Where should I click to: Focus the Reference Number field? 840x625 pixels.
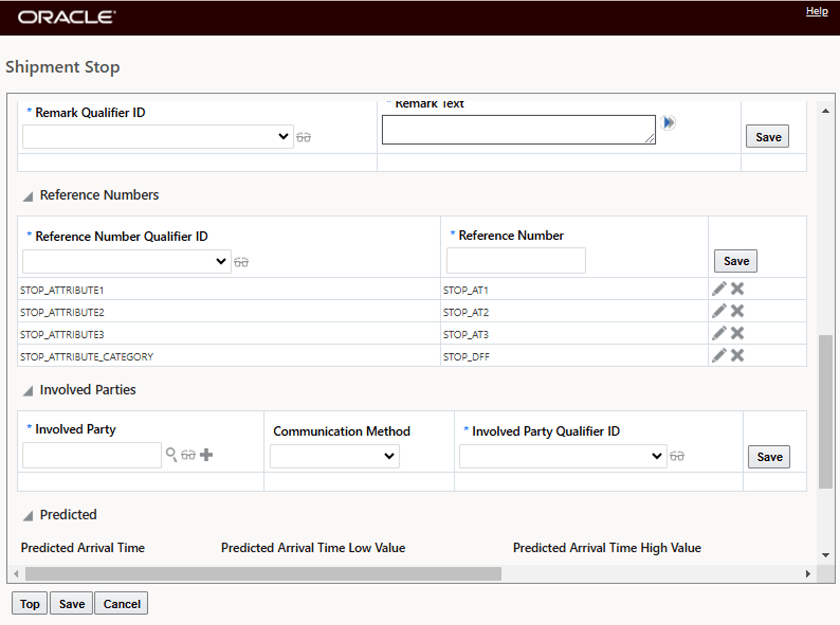pyautogui.click(x=516, y=261)
